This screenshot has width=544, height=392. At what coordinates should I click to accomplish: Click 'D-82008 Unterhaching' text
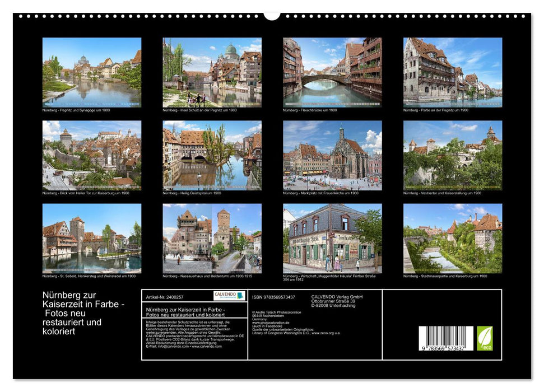coord(333,306)
